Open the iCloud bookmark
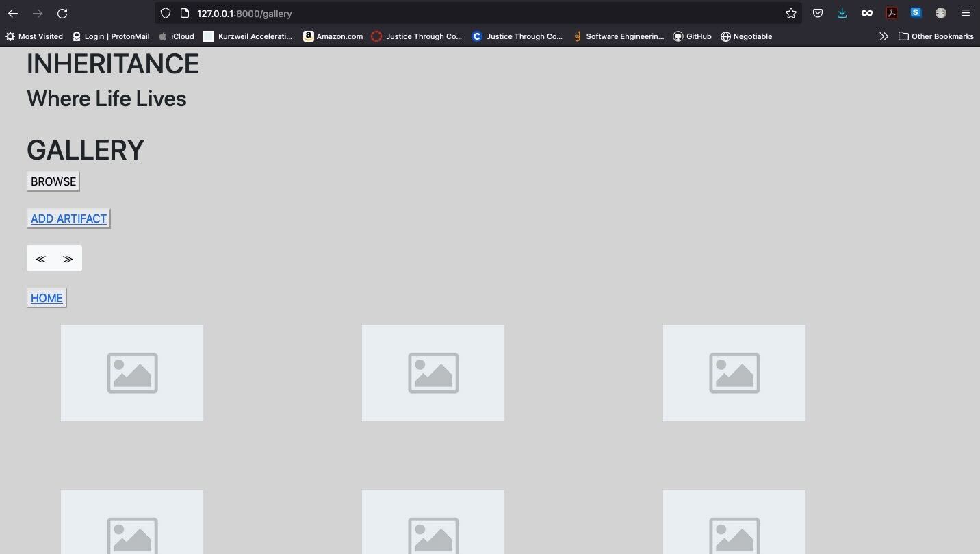980x554 pixels. (x=177, y=36)
